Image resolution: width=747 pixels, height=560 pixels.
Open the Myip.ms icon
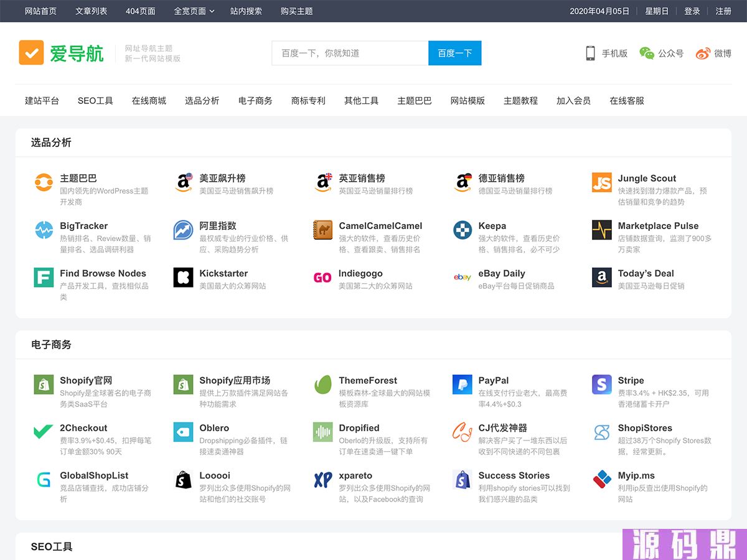click(x=601, y=479)
